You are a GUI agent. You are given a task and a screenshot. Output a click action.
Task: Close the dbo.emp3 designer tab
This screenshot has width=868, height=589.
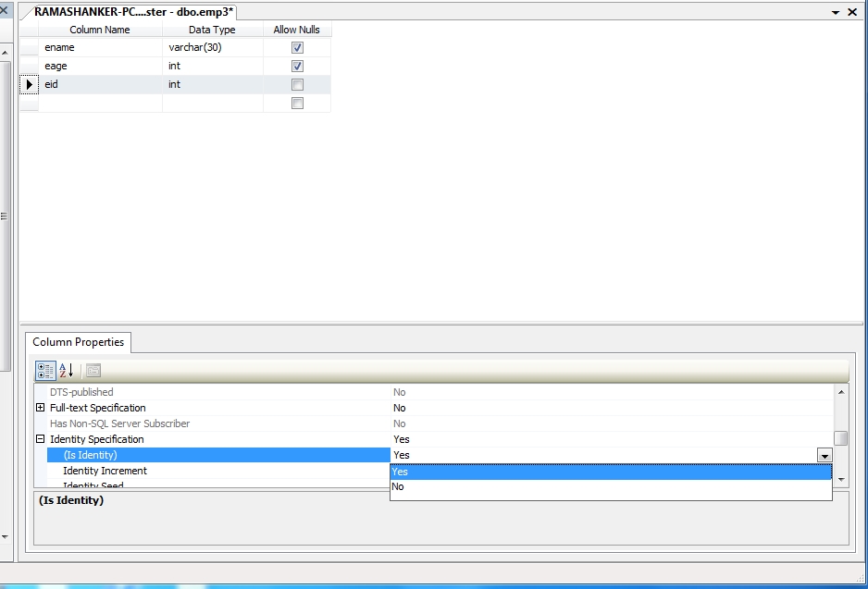(852, 12)
